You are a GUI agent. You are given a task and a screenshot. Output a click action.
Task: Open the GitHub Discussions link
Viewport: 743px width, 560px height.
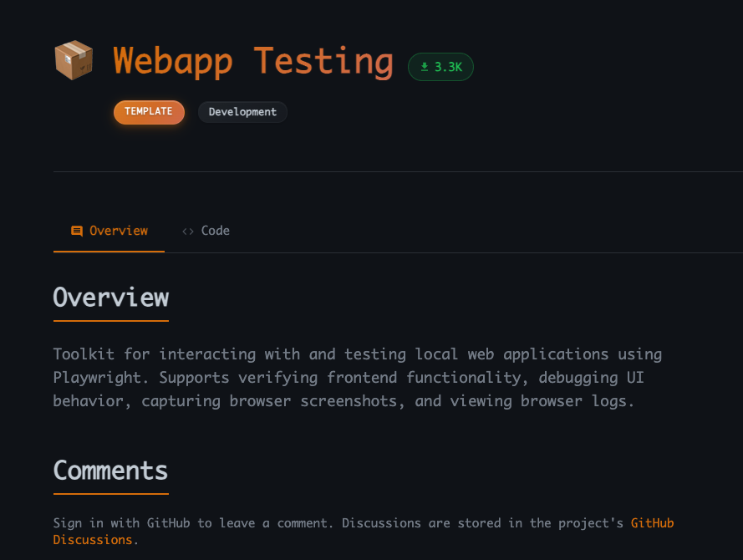click(x=652, y=522)
